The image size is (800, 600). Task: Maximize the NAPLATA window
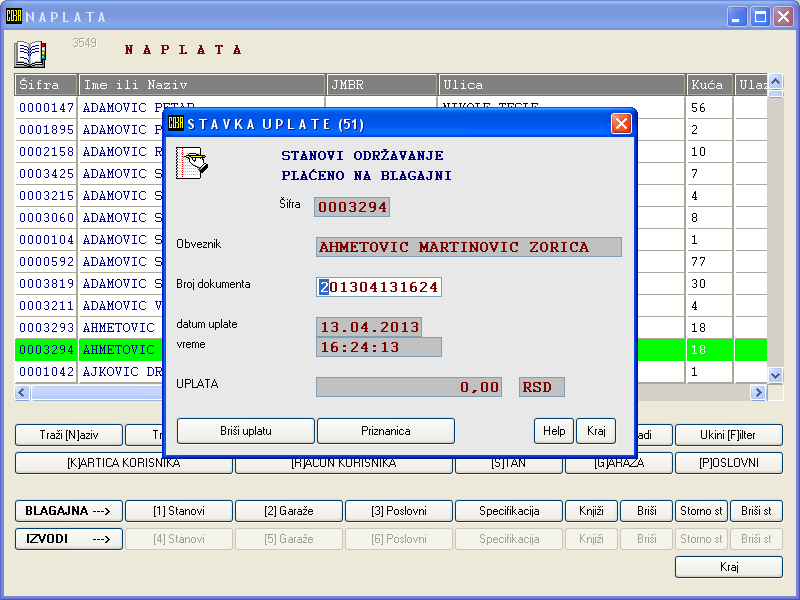click(760, 17)
